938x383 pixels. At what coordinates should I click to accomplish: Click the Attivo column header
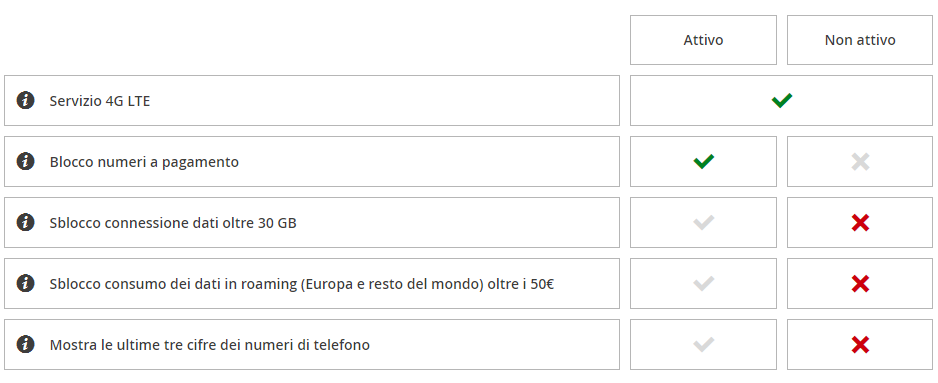coord(704,40)
